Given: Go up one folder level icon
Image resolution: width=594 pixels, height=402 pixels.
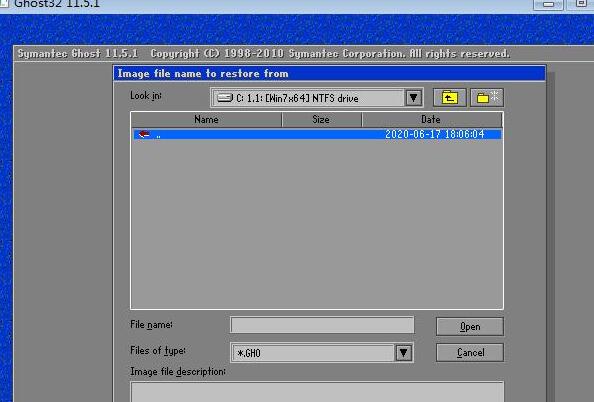Looking at the screenshot, I should [x=450, y=98].
